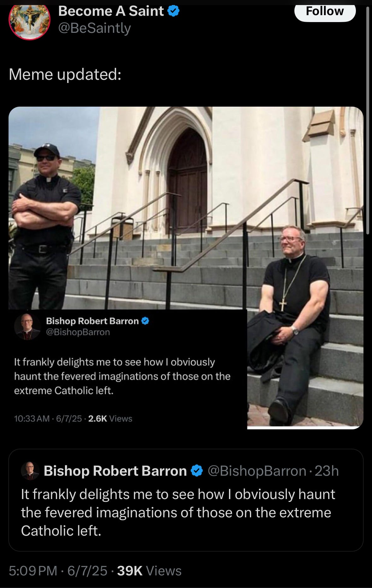The height and width of the screenshot is (588, 372).
Task: Tap the Follow button
Action: click(x=325, y=11)
